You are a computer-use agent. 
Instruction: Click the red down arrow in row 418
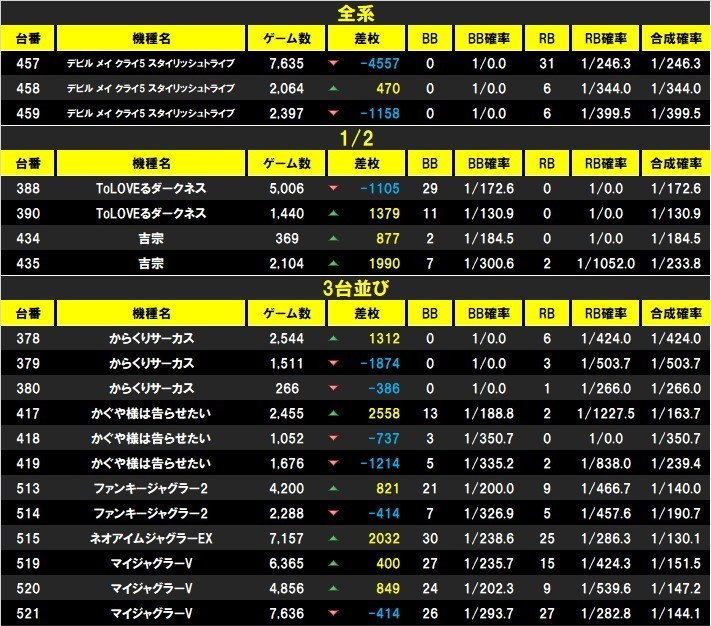click(x=334, y=438)
